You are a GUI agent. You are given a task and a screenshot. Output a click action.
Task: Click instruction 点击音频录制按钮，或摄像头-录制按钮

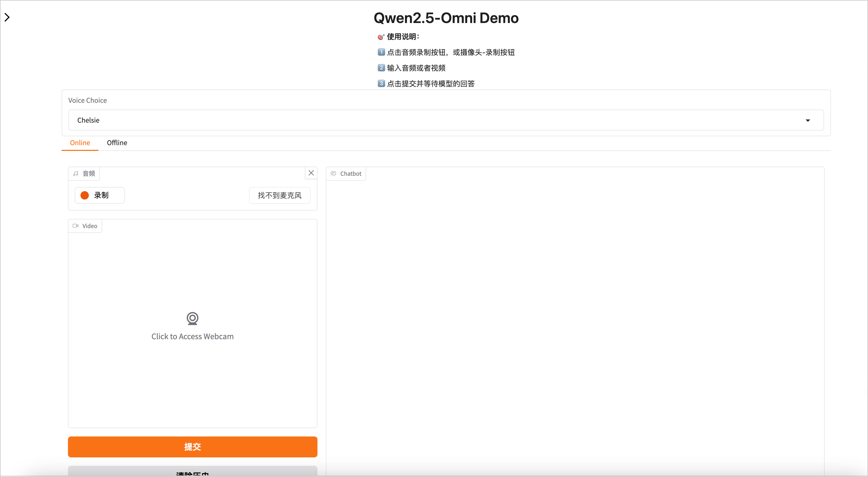[450, 52]
